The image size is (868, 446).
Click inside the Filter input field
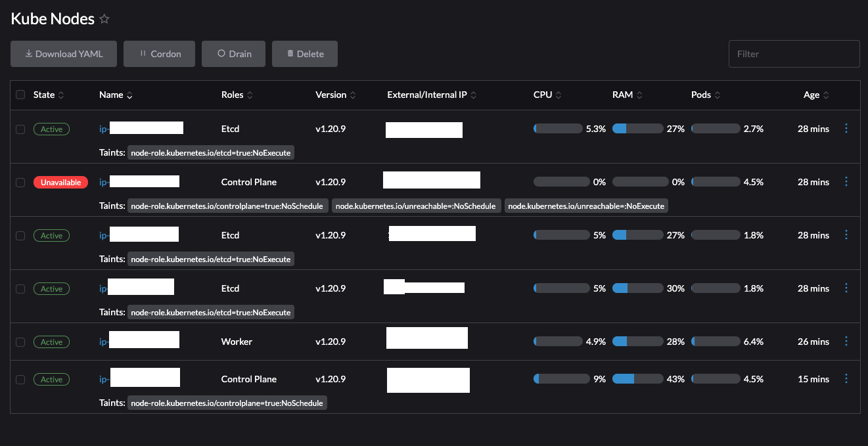point(794,54)
